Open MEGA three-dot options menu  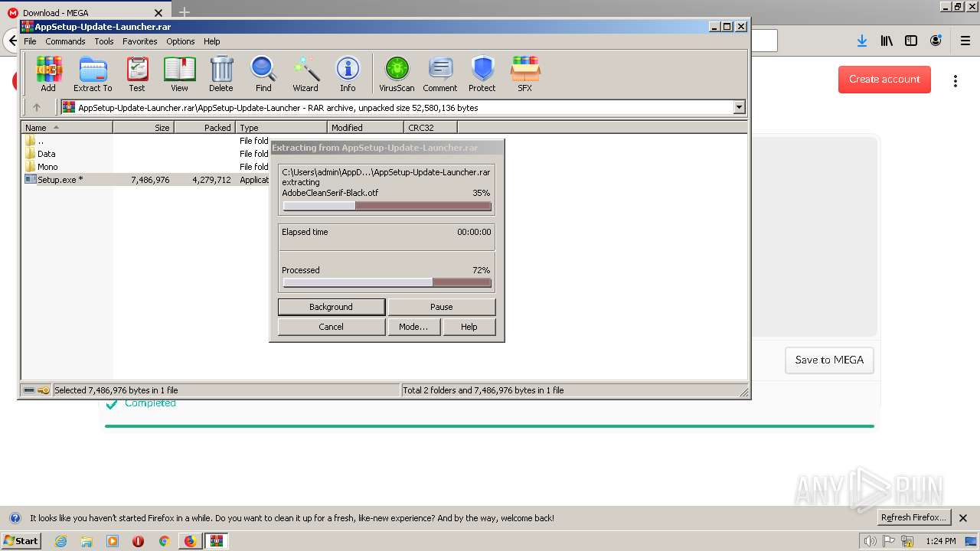pyautogui.click(x=955, y=80)
